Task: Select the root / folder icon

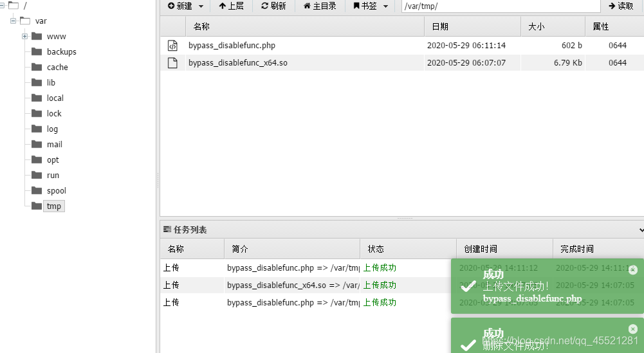Action: coord(13,5)
